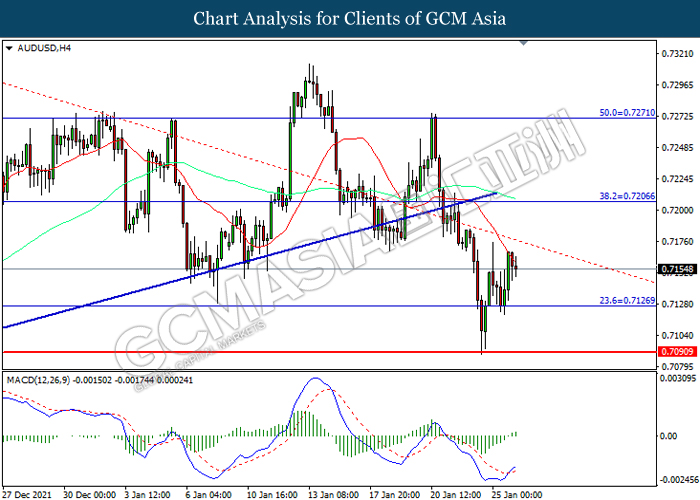Viewport: 700px width, 500px height.
Task: Click the 0.72245 price axis value
Action: (x=677, y=179)
